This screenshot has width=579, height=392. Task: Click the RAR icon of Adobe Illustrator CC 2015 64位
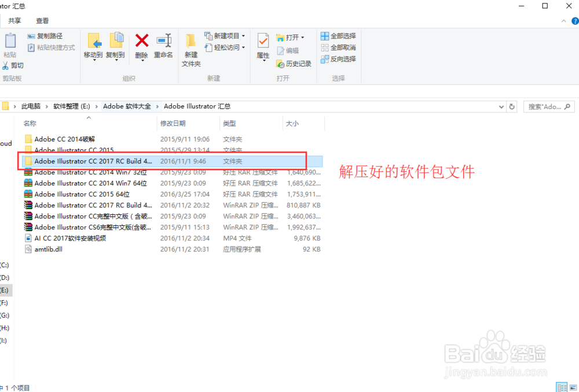(x=28, y=194)
